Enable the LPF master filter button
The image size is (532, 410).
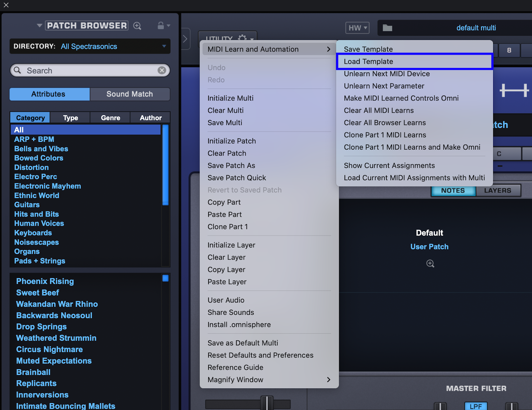pos(476,406)
